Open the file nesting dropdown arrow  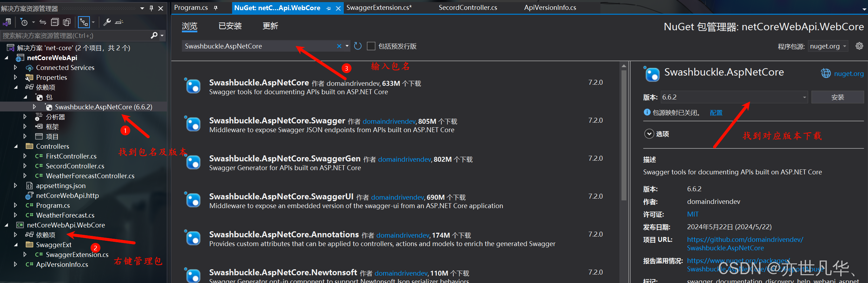tap(93, 22)
